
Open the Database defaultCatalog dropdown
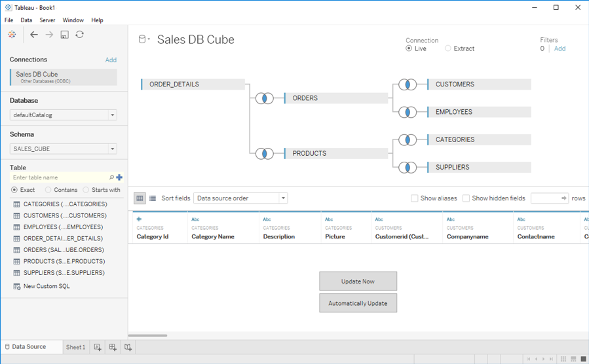pyautogui.click(x=63, y=115)
